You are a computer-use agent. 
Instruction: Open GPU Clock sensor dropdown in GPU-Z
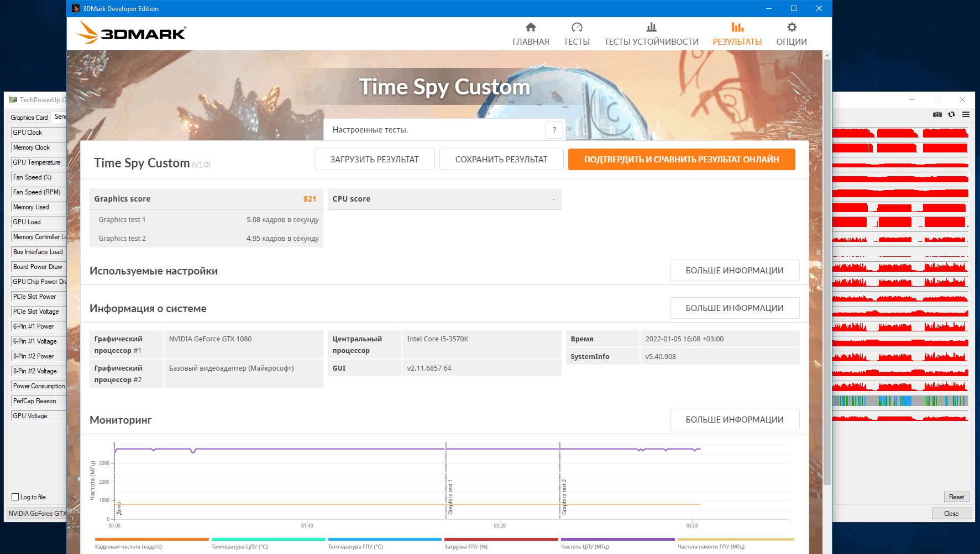point(39,133)
